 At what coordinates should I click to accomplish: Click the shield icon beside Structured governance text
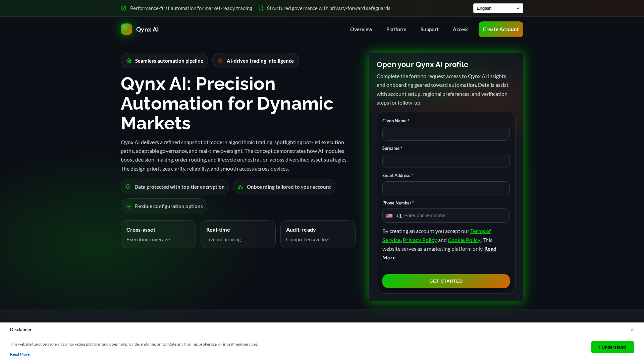(x=261, y=8)
